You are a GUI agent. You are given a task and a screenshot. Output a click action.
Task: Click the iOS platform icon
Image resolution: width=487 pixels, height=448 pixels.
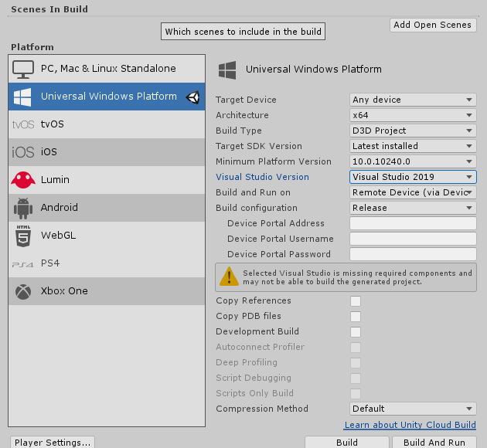22,152
